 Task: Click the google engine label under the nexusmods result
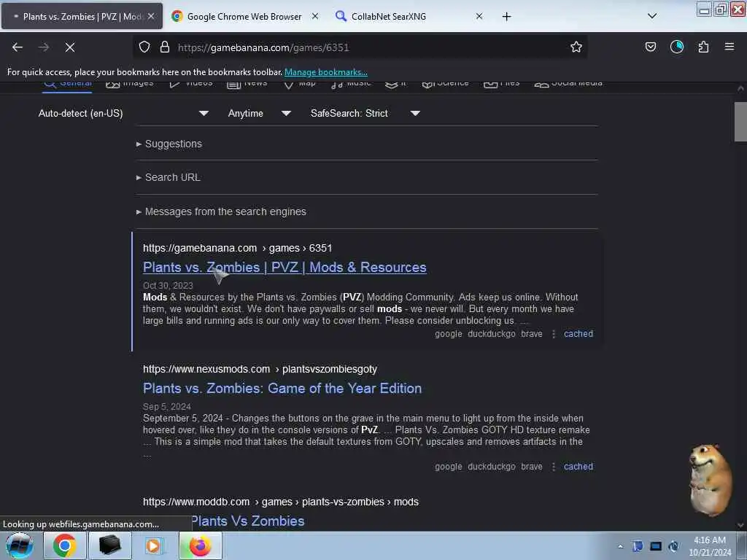(449, 467)
